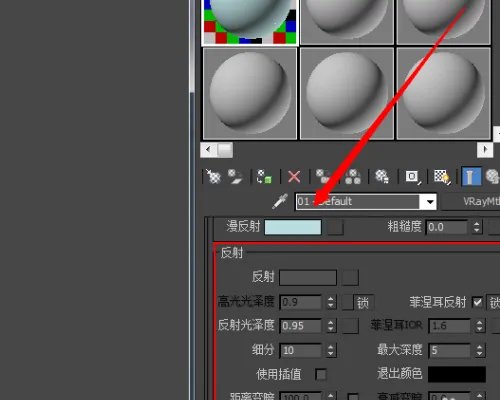The height and width of the screenshot is (400, 500).
Task: Toggle the 锁 lock button for 高光光泽度
Action: (x=364, y=303)
